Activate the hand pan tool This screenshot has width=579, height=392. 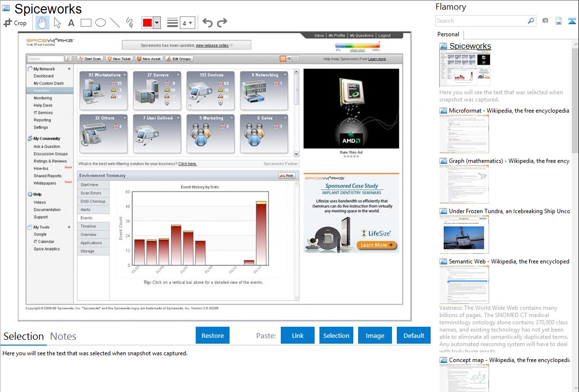(x=42, y=23)
